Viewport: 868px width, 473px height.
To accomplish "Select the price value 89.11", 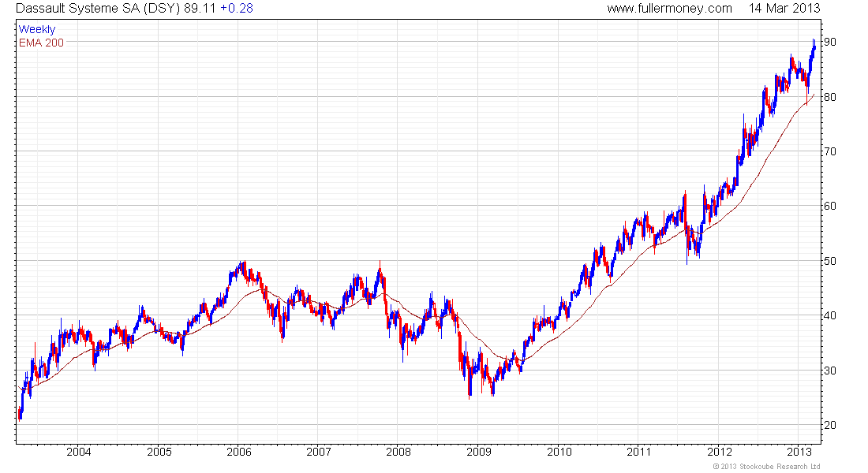I will click(200, 9).
